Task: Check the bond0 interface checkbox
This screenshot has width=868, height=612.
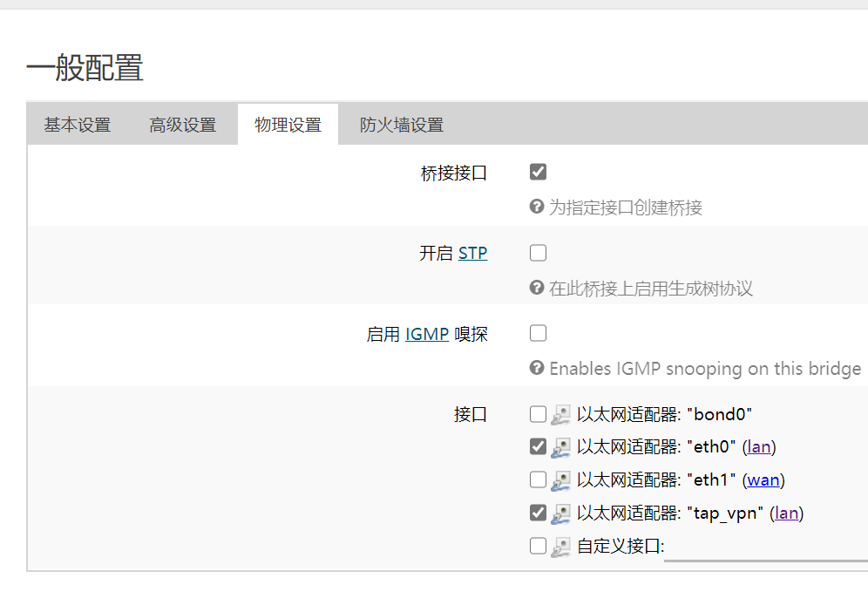Action: [538, 414]
